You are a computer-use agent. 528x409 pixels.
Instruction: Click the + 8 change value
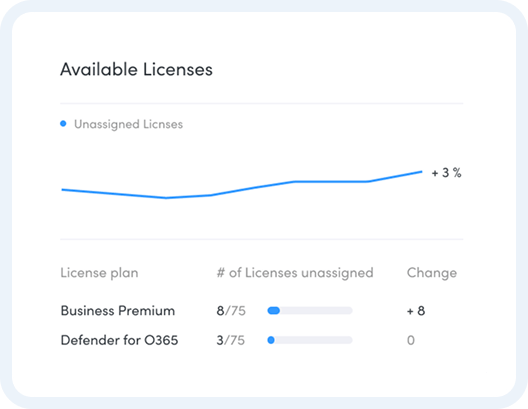pos(416,310)
